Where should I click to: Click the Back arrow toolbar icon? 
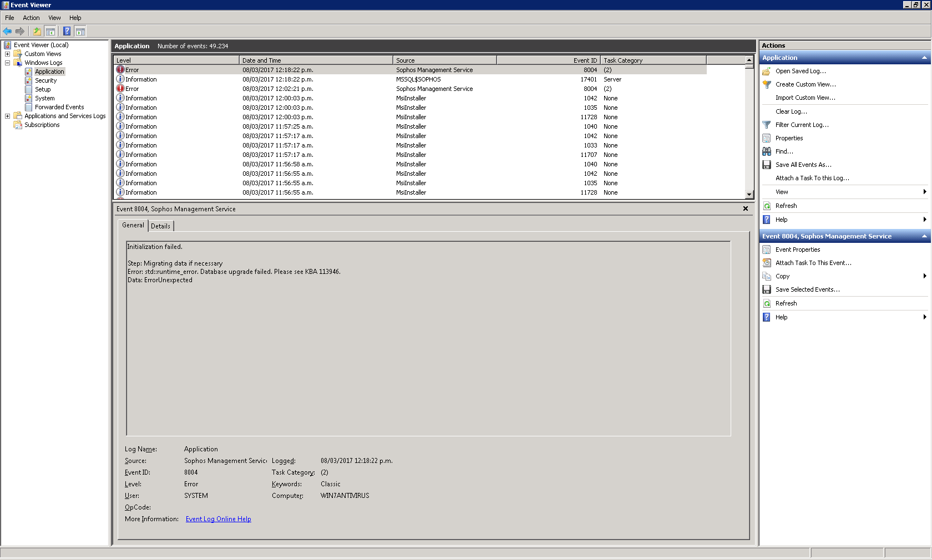click(7, 31)
